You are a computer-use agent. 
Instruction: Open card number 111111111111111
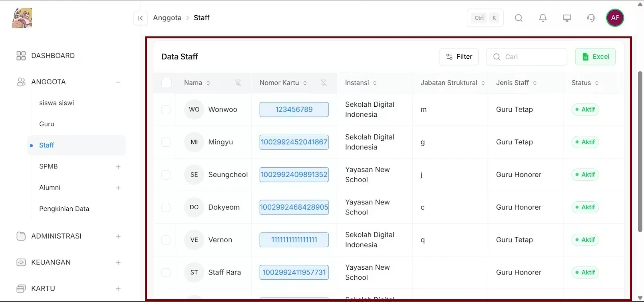pyautogui.click(x=294, y=240)
